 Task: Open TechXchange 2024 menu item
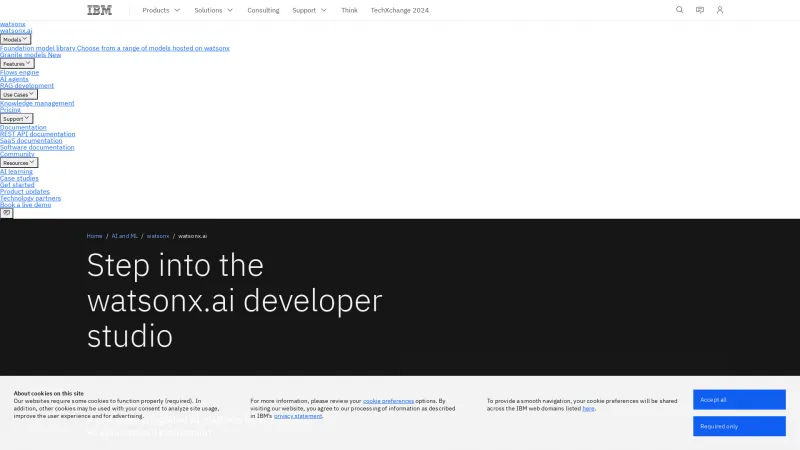click(x=399, y=10)
